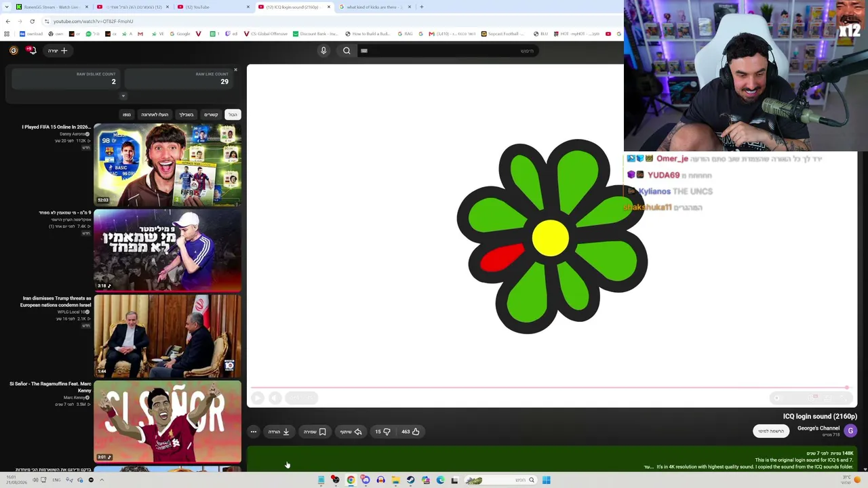Open Google Chrome from the taskbar
Image resolution: width=868 pixels, height=488 pixels.
coord(351,480)
